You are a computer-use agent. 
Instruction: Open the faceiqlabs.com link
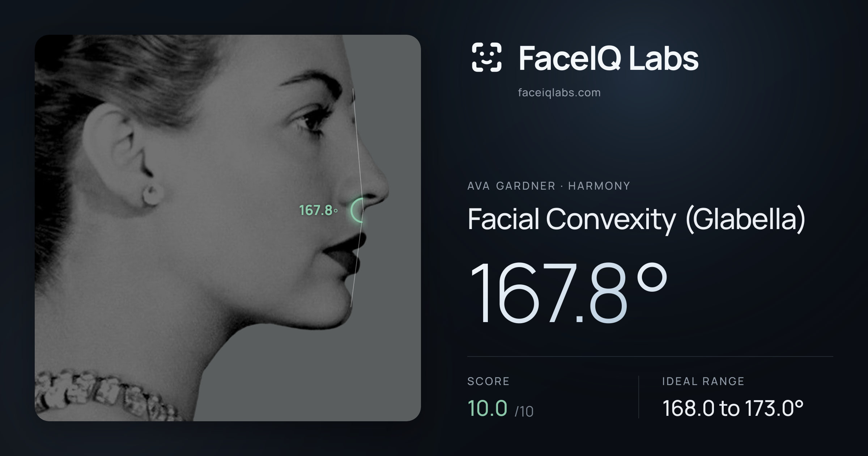[559, 93]
